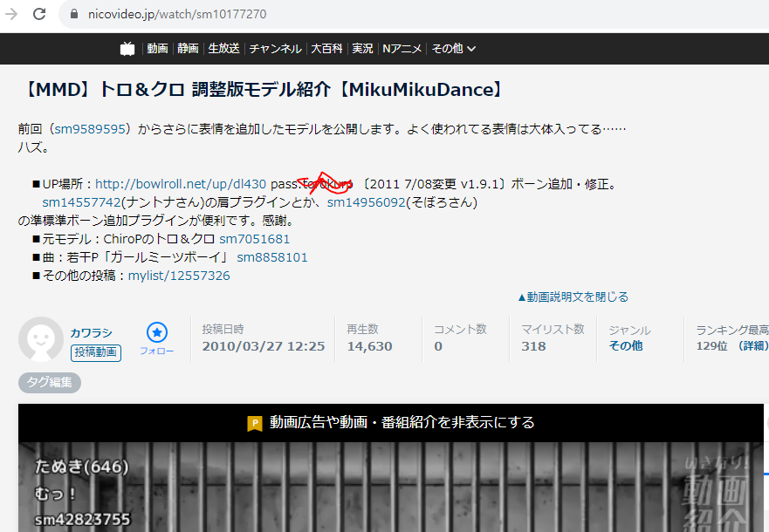The width and height of the screenshot is (769, 532).
Task: Click the yellow premium P icon
Action: (x=255, y=423)
